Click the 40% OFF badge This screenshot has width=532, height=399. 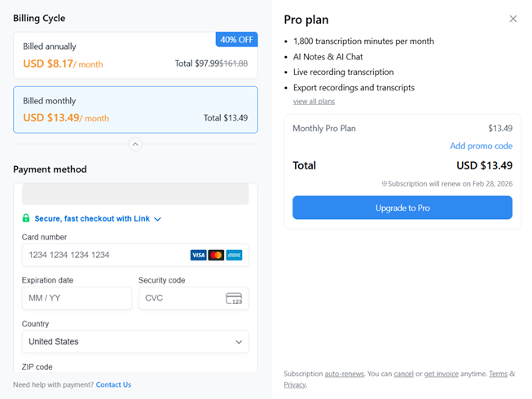click(236, 39)
